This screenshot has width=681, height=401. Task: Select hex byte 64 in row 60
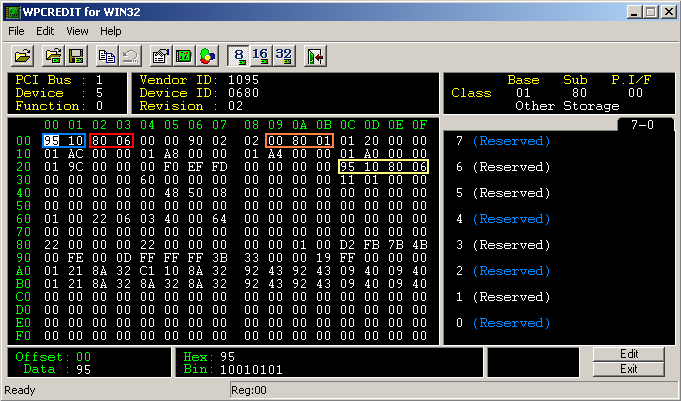tap(220, 219)
